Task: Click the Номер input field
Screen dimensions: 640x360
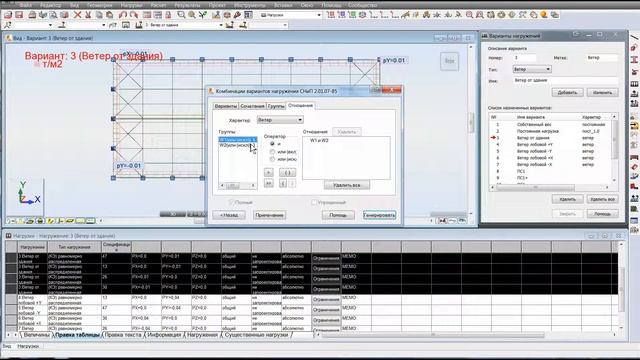Action: coord(524,58)
